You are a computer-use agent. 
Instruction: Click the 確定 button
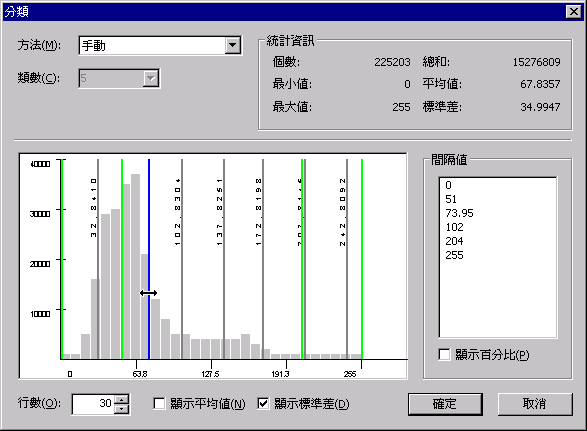coord(445,404)
